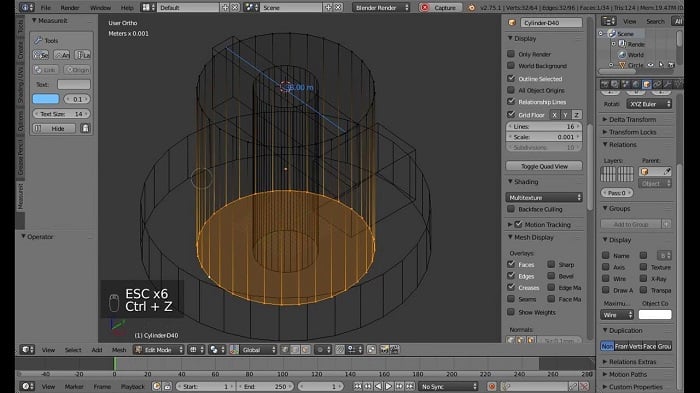Click the lock icon next to Hide

pyautogui.click(x=85, y=128)
